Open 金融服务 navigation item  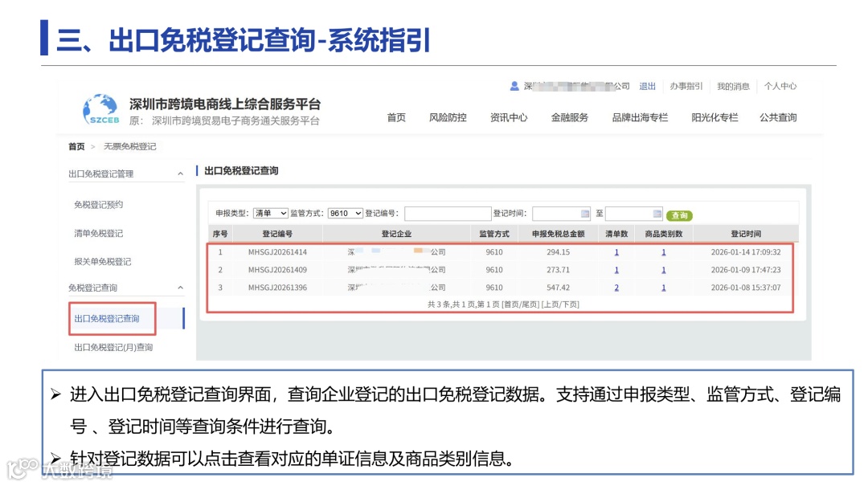click(x=570, y=117)
